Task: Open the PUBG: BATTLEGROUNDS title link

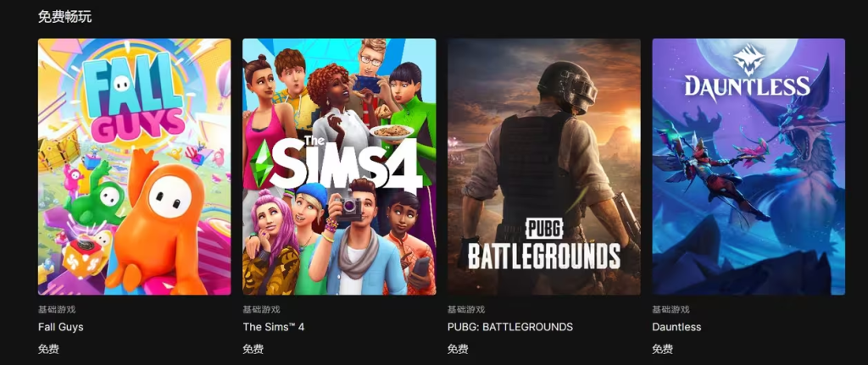Action: (509, 327)
